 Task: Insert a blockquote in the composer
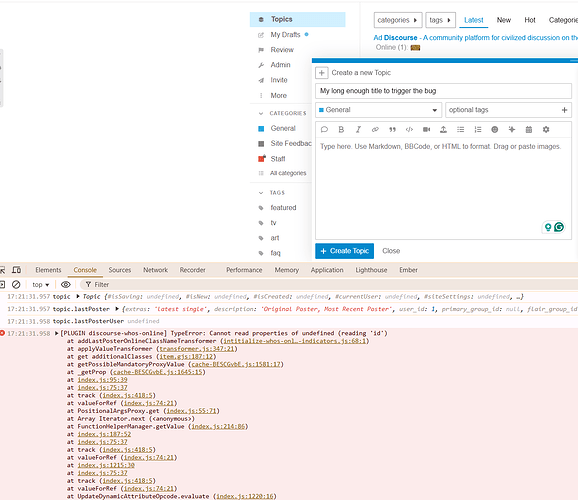point(392,129)
